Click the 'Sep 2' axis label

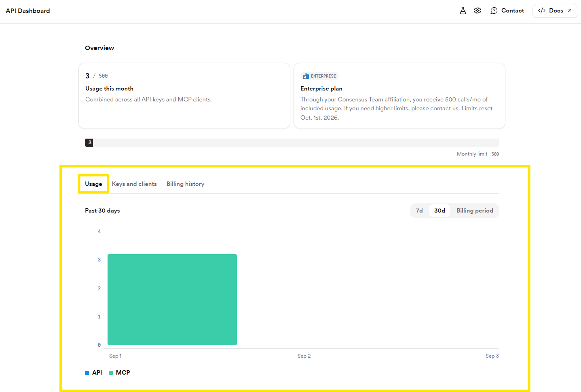[x=304, y=356]
